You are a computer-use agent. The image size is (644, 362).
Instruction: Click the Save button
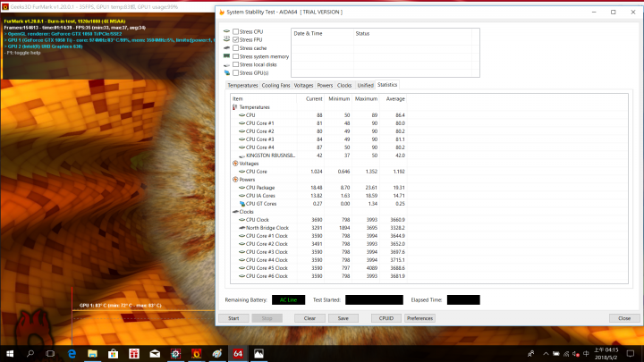[x=343, y=318]
